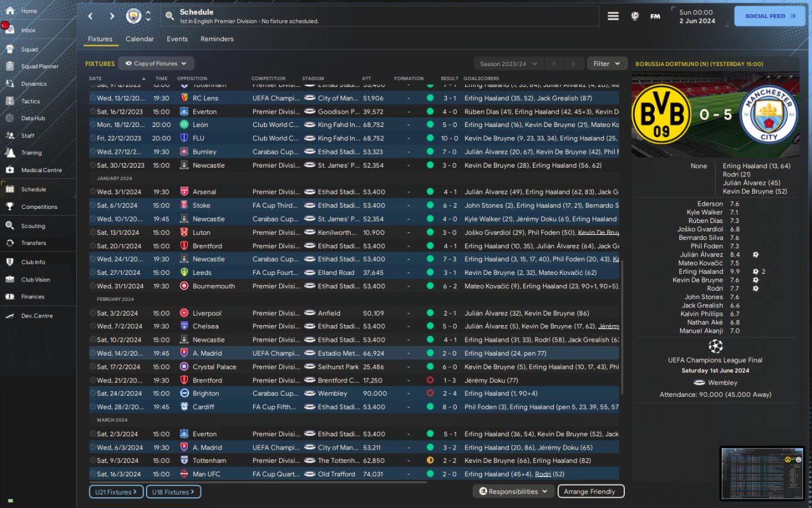
Task: Open the hamburger menu in the top bar
Action: pyautogui.click(x=613, y=16)
